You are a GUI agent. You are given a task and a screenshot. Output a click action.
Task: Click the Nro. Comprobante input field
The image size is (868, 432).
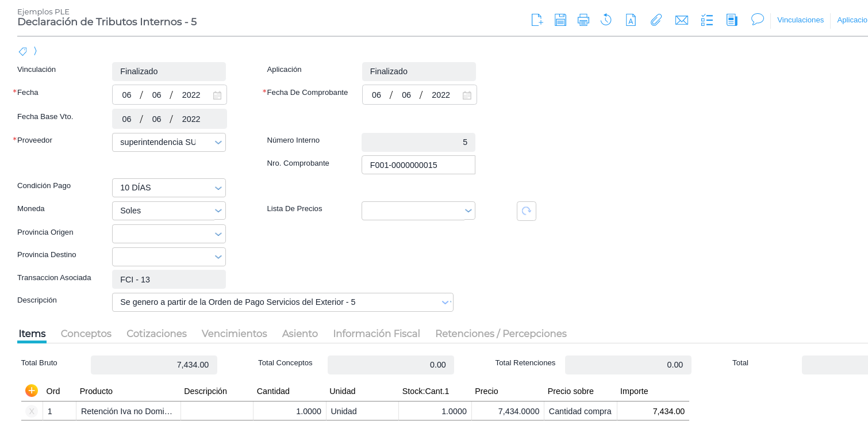(418, 165)
